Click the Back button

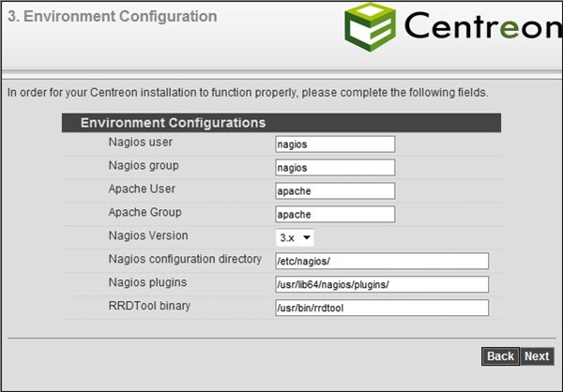point(500,356)
